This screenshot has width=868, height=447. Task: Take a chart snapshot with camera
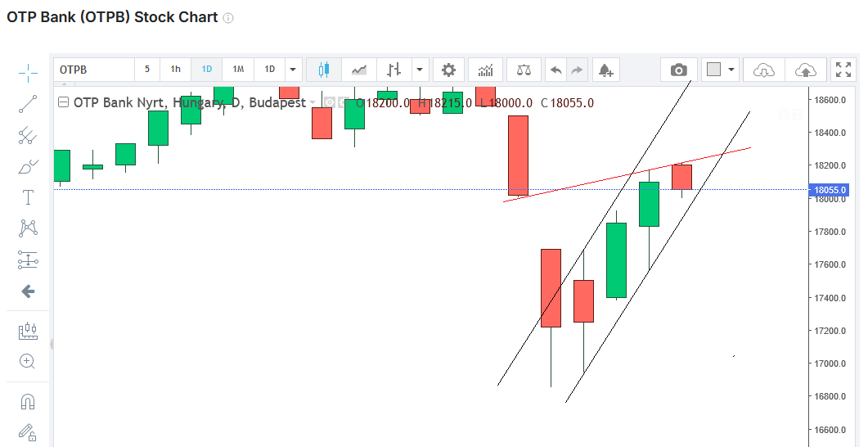tap(678, 70)
